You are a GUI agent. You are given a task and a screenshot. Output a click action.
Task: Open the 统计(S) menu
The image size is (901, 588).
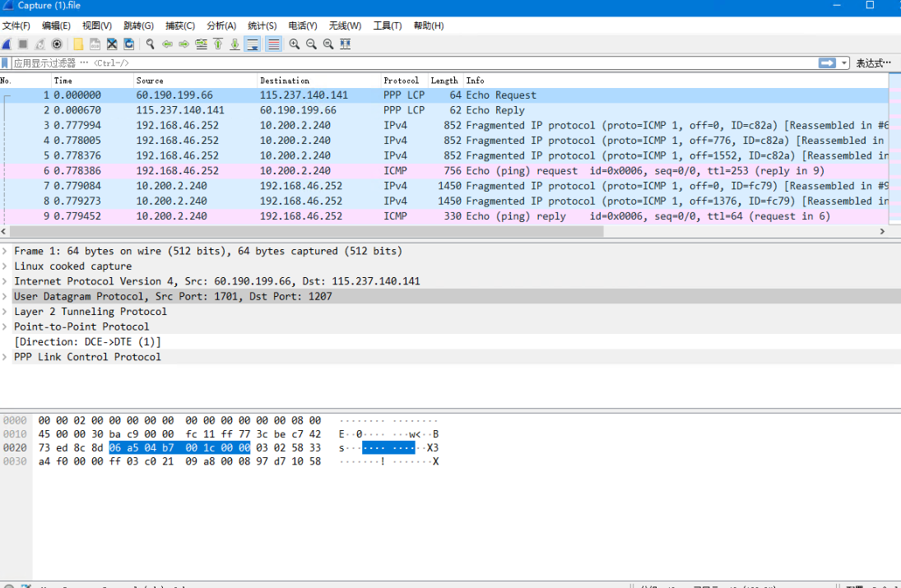click(x=262, y=25)
